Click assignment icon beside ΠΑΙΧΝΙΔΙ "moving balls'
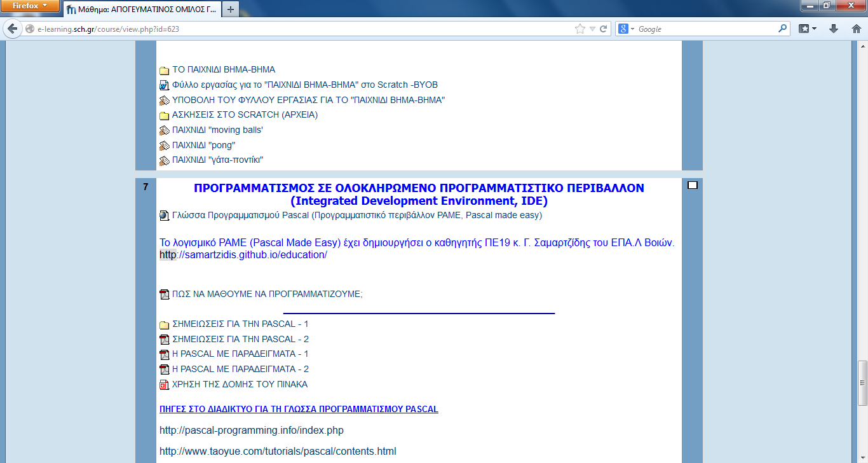This screenshot has width=868, height=463. (x=164, y=130)
